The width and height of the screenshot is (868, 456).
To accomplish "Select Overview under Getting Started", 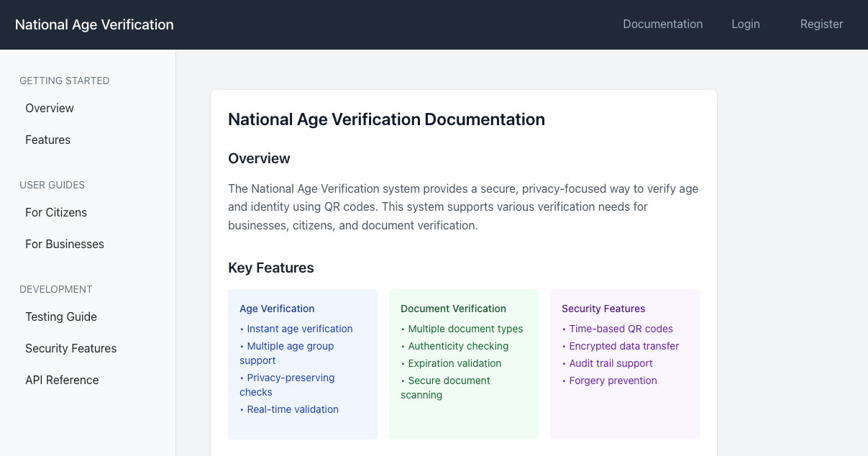I will click(49, 108).
